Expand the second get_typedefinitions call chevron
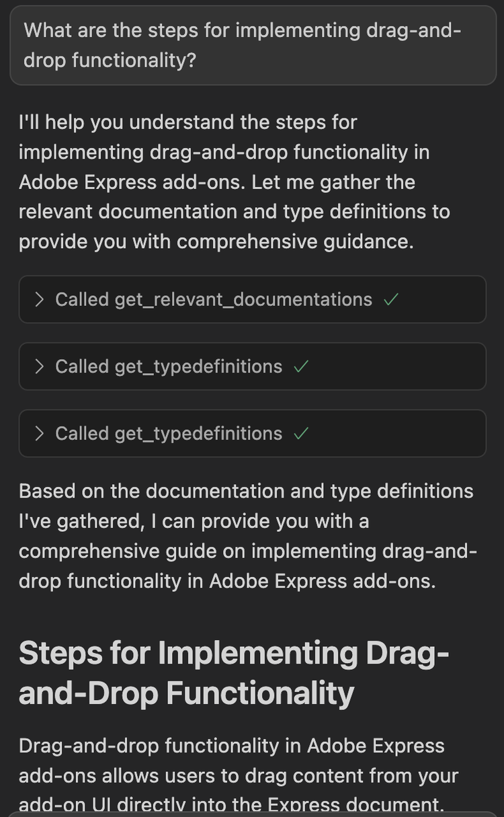The image size is (504, 817). (x=40, y=434)
